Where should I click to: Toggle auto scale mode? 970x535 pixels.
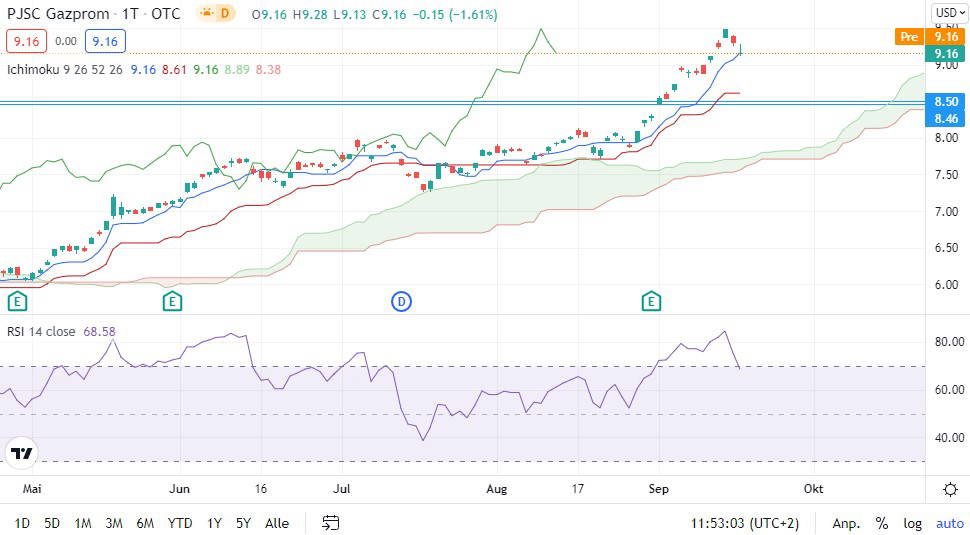tap(950, 523)
